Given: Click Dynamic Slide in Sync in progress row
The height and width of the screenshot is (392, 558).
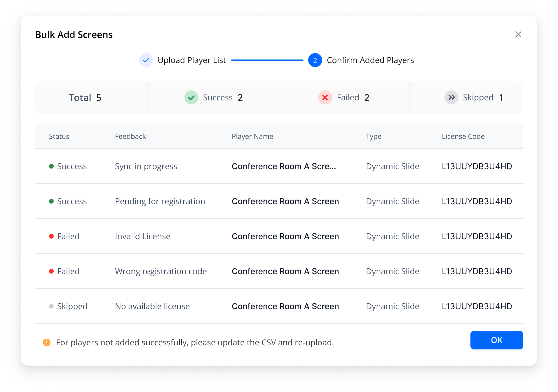Looking at the screenshot, I should click(393, 166).
